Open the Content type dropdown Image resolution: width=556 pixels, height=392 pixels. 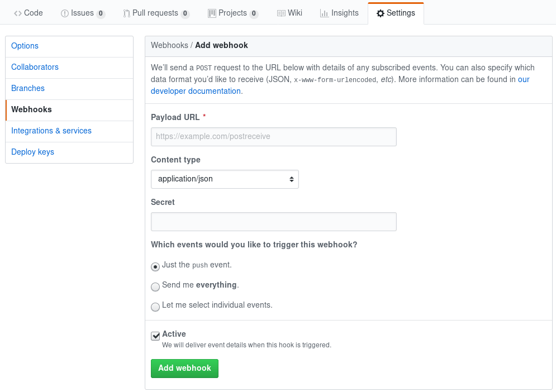click(x=225, y=179)
